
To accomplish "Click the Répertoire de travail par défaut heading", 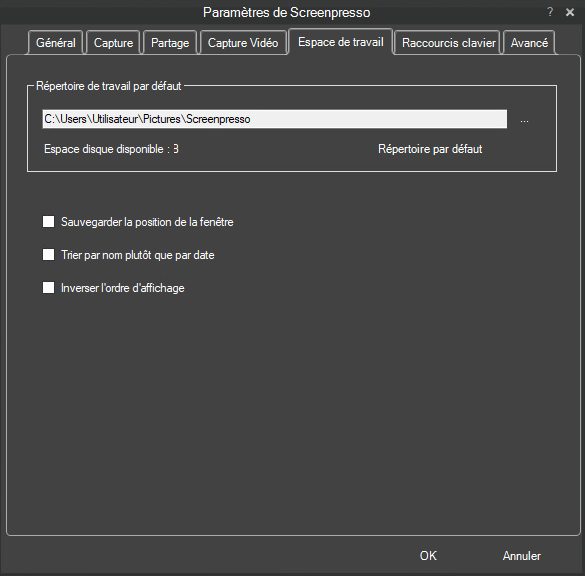I will (x=109, y=86).
